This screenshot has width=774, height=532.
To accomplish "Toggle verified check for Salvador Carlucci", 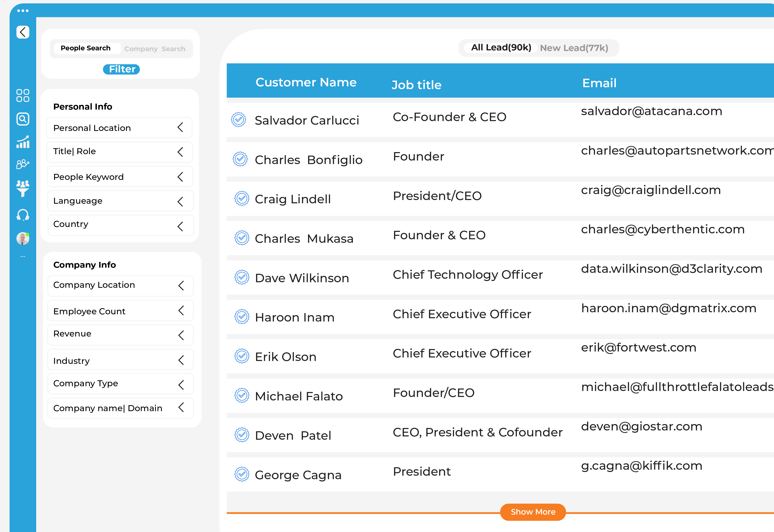I will (239, 120).
